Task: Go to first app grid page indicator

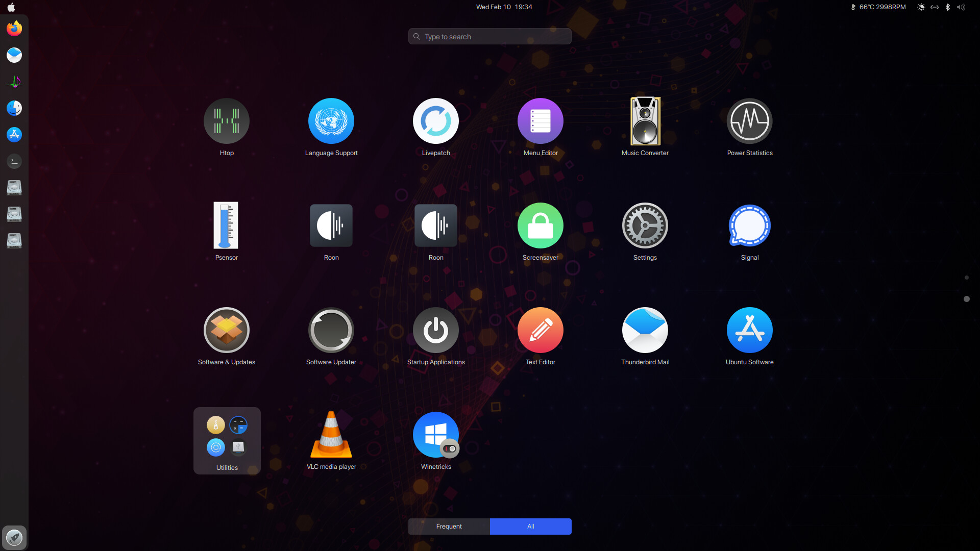Action: coord(966,278)
